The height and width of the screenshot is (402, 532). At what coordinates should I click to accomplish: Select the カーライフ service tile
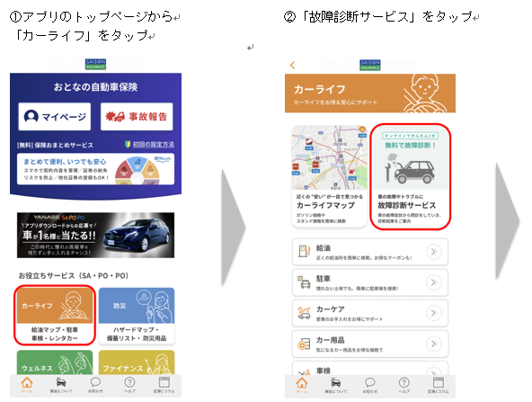click(x=55, y=316)
